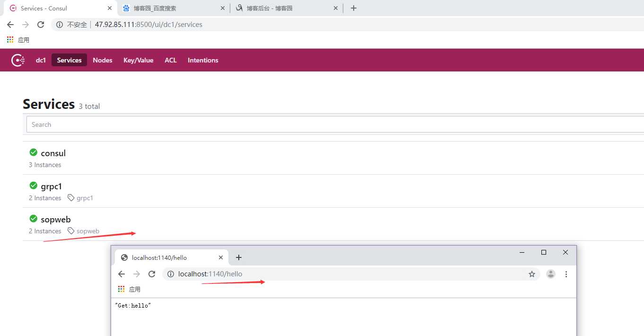Open the ACL section

coord(171,60)
